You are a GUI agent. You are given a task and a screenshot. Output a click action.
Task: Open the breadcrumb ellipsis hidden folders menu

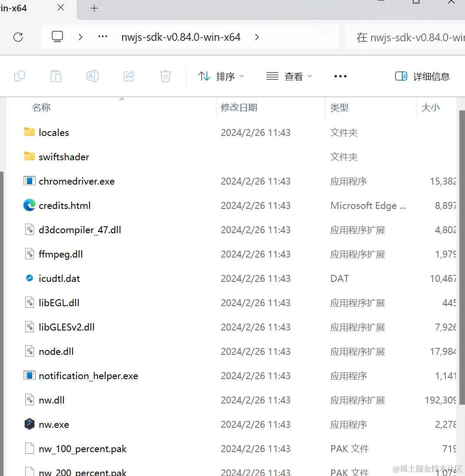(x=103, y=37)
